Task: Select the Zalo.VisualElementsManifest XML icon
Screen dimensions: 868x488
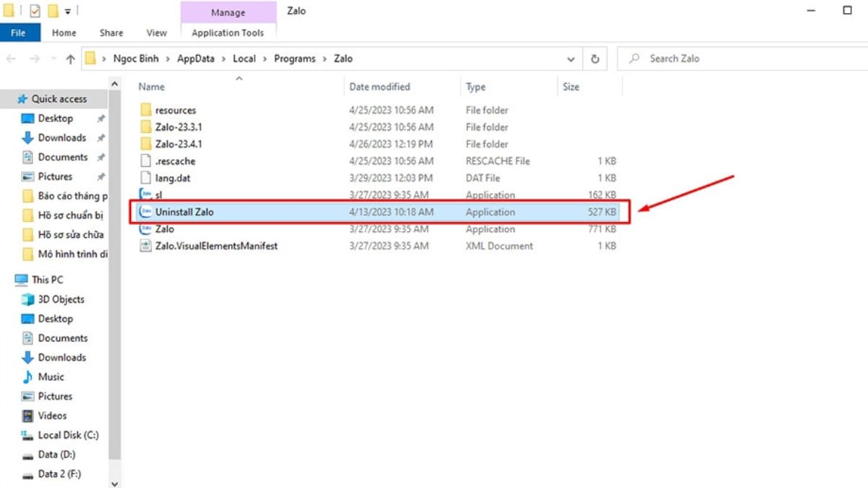Action: [x=145, y=246]
